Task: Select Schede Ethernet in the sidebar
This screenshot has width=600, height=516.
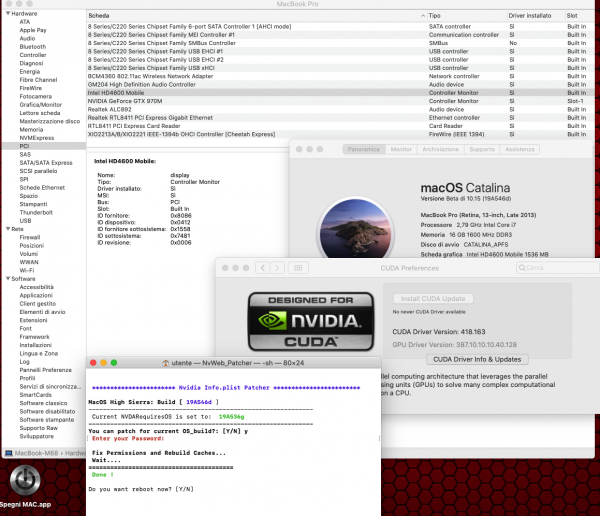Action: [44, 188]
